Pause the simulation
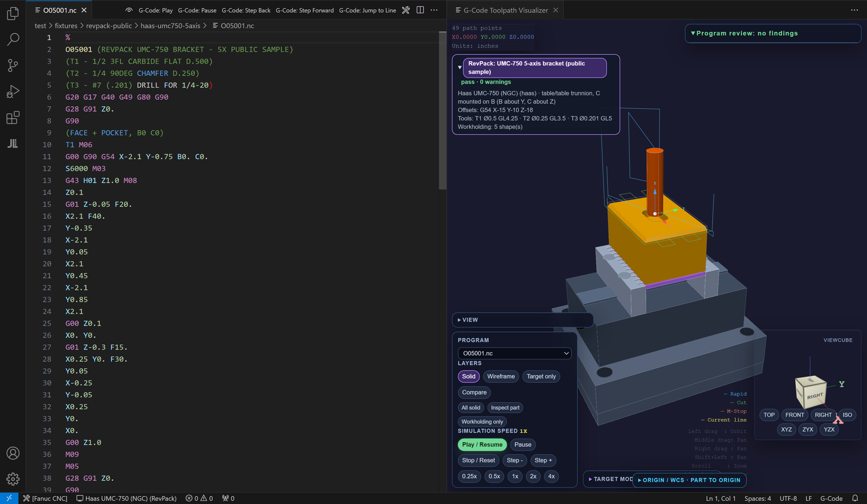The height and width of the screenshot is (504, 867). pos(523,444)
